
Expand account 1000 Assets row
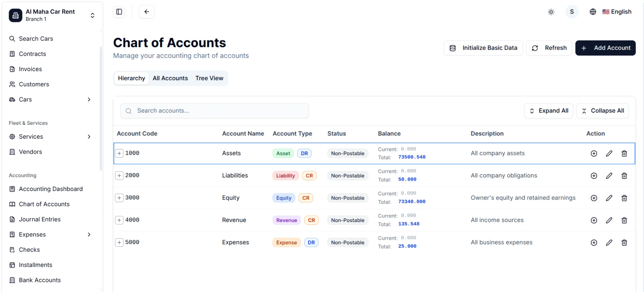tap(119, 153)
